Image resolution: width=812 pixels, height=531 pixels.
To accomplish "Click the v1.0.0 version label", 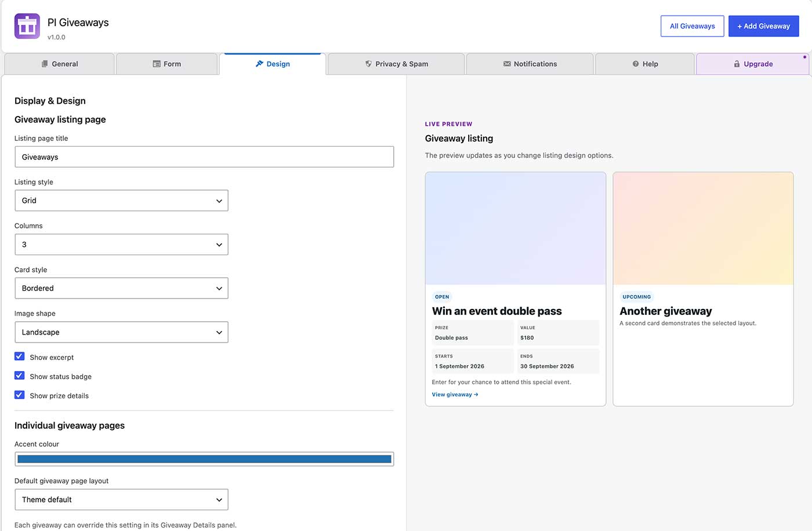I will coord(56,37).
